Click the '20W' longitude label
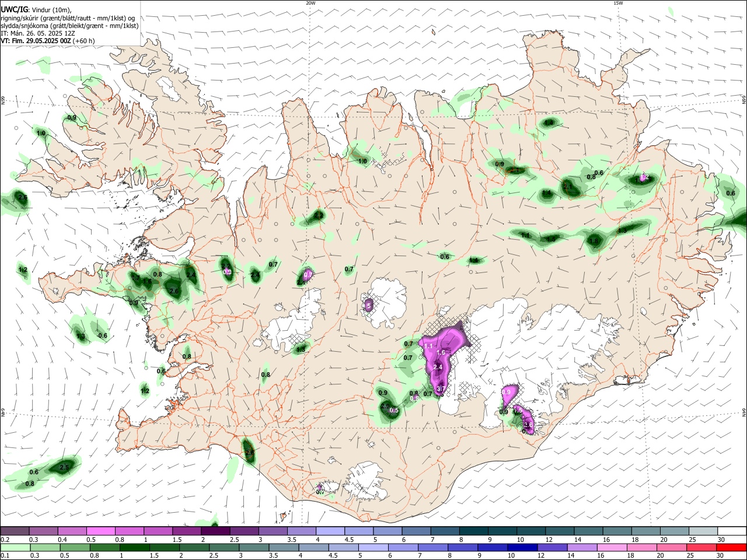The image size is (747, 560). click(310, 3)
